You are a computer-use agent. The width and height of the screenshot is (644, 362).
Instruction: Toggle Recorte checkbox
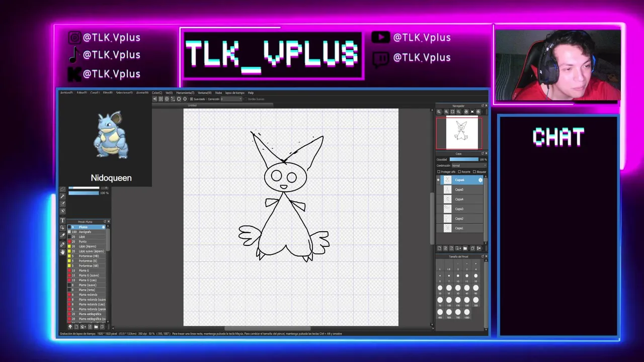459,171
